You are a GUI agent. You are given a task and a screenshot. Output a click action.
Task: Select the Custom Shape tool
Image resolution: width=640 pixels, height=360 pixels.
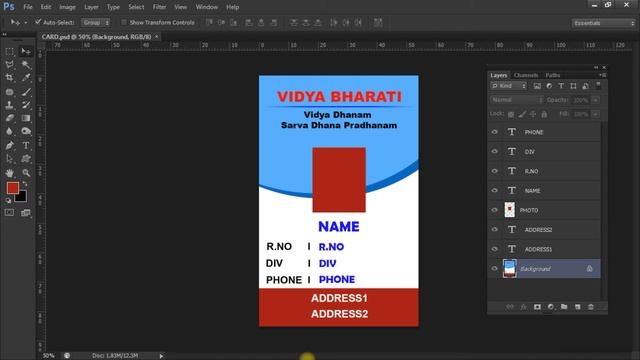(26, 159)
